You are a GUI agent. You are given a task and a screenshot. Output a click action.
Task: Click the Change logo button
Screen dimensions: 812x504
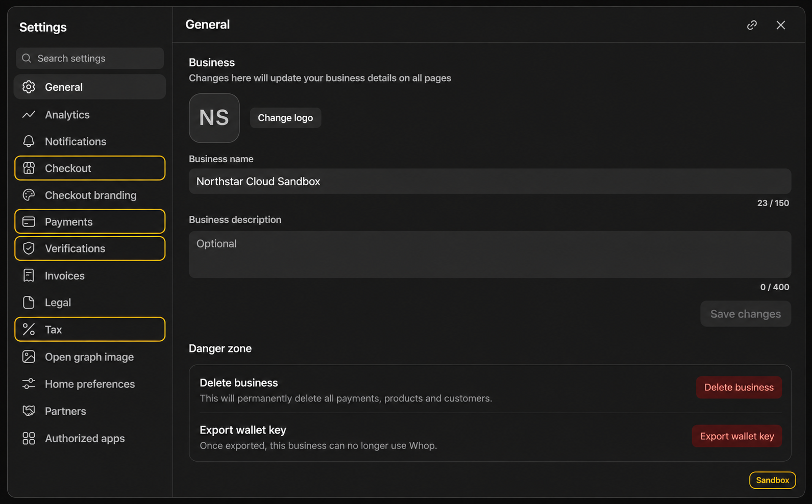pos(285,118)
